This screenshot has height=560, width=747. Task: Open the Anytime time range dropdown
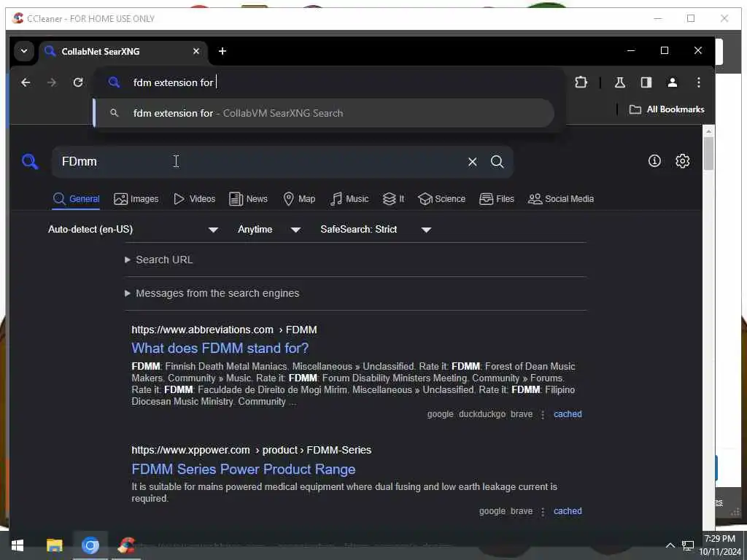[269, 230]
